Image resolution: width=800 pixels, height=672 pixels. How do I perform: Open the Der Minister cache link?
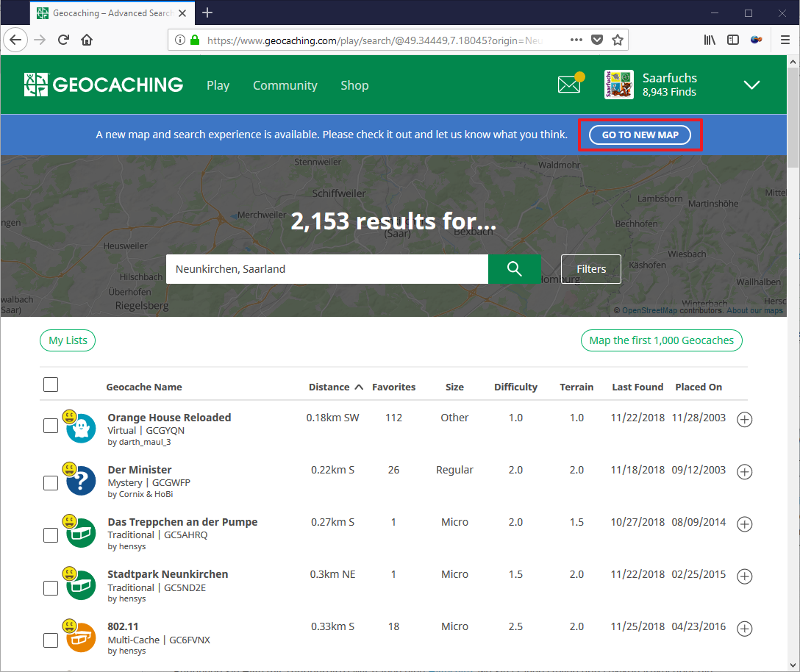pos(139,469)
